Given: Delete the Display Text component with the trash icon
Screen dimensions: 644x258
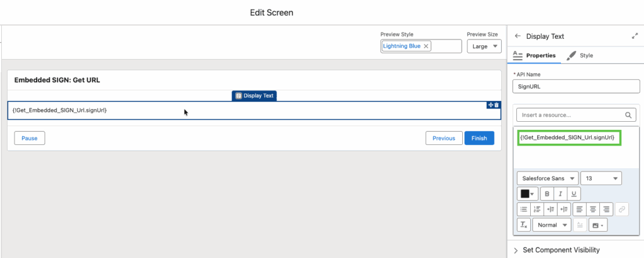Looking at the screenshot, I should (x=497, y=105).
